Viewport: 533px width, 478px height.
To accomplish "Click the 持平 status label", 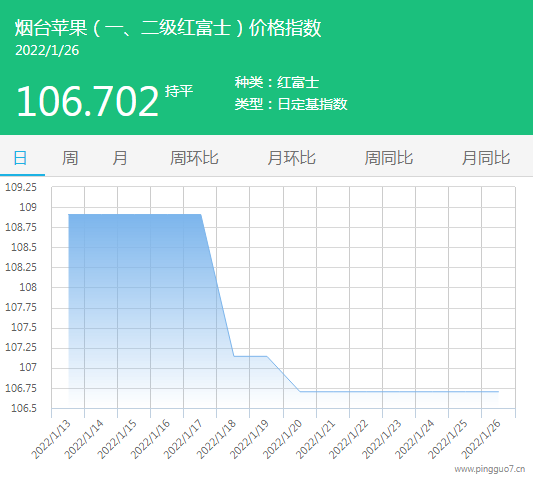I will (x=179, y=91).
